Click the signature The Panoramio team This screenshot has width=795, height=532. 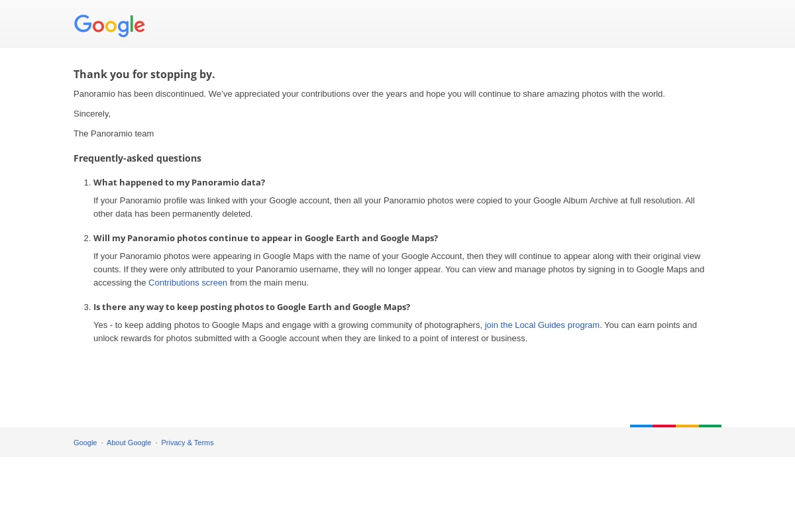(x=113, y=134)
